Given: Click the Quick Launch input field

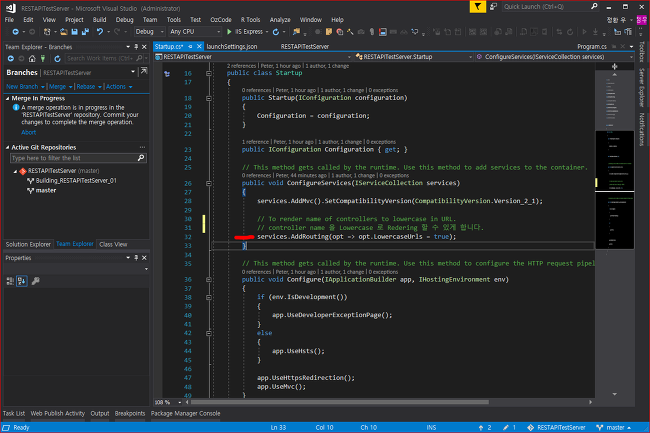Looking at the screenshot, I should pyautogui.click(x=545, y=7).
